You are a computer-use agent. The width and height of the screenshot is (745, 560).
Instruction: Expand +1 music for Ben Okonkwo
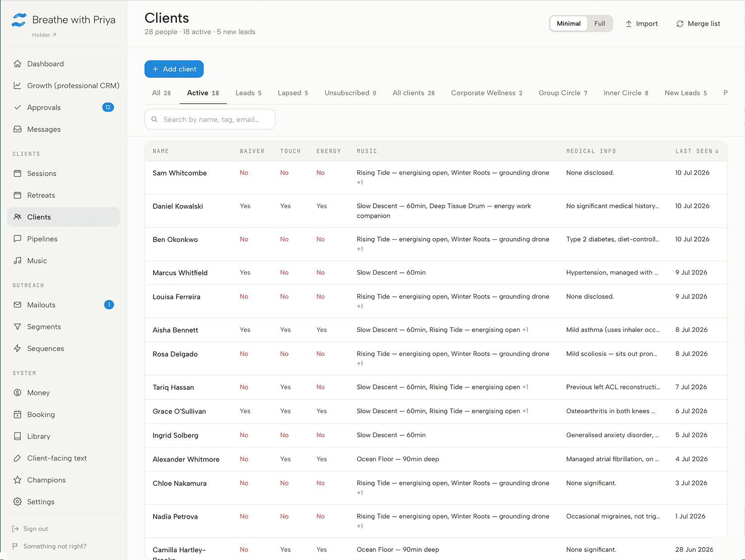pyautogui.click(x=360, y=249)
